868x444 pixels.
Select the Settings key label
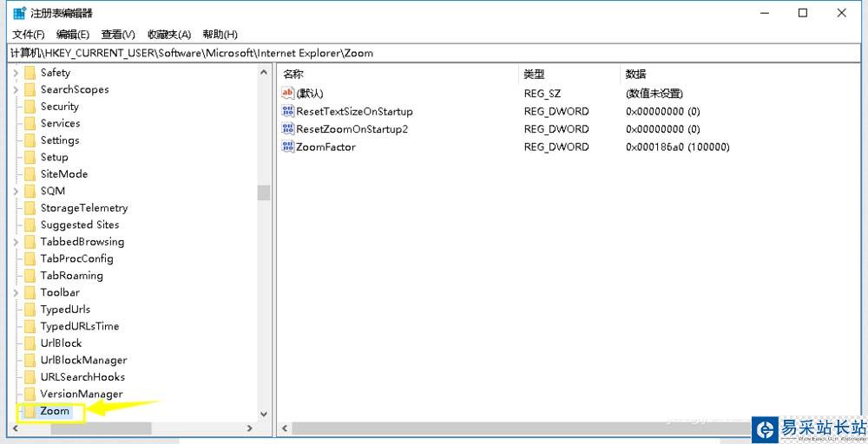[x=60, y=140]
